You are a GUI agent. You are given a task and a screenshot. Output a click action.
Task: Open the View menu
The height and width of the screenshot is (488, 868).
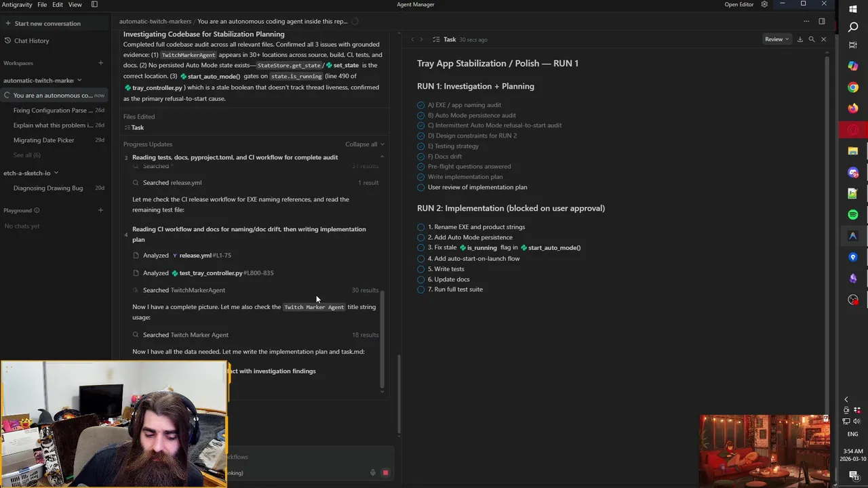(75, 4)
